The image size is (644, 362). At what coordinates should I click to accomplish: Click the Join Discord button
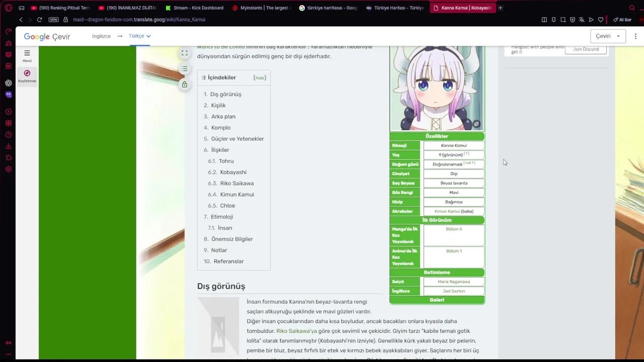(x=586, y=49)
